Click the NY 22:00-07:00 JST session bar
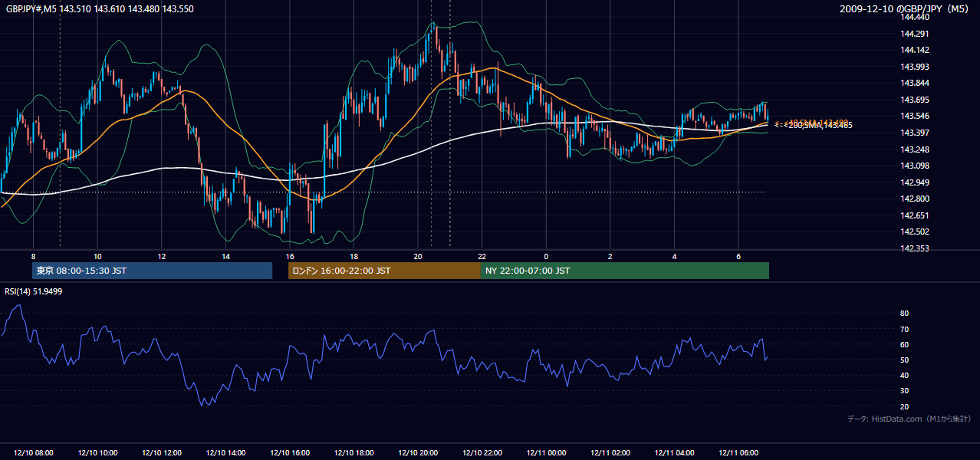The height and width of the screenshot is (460, 980). [x=625, y=271]
